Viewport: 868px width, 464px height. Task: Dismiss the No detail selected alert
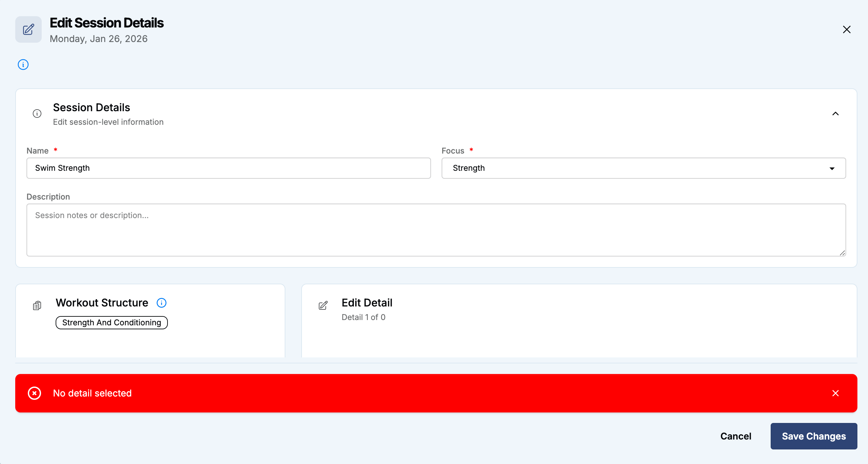835,393
